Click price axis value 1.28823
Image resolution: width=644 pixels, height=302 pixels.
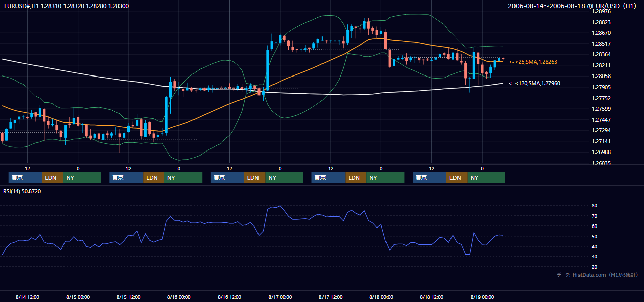[601, 22]
